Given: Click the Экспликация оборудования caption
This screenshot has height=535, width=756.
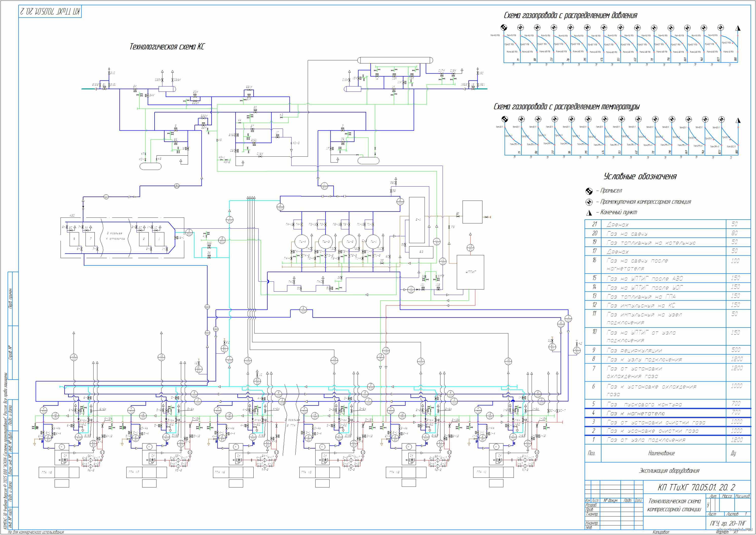Looking at the screenshot, I should pyautogui.click(x=669, y=471).
